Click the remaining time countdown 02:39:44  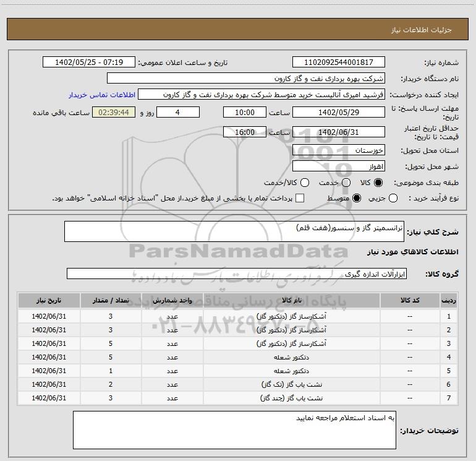coord(114,112)
